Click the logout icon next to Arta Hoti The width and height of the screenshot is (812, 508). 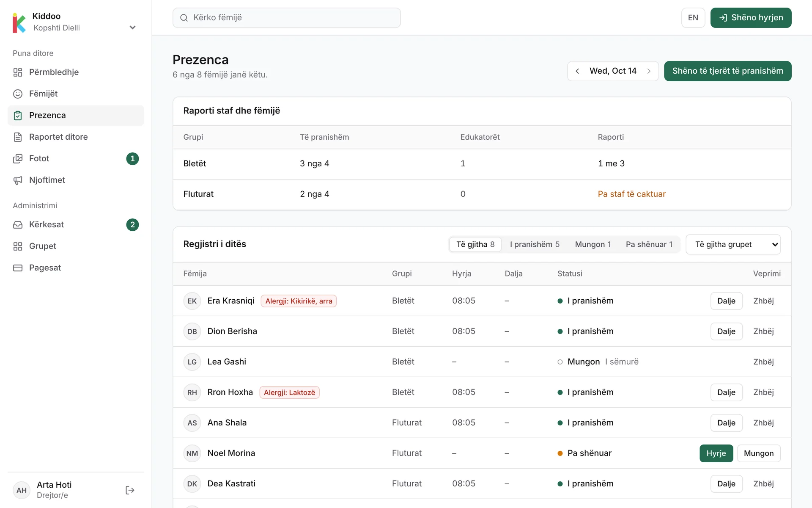pyautogui.click(x=130, y=490)
